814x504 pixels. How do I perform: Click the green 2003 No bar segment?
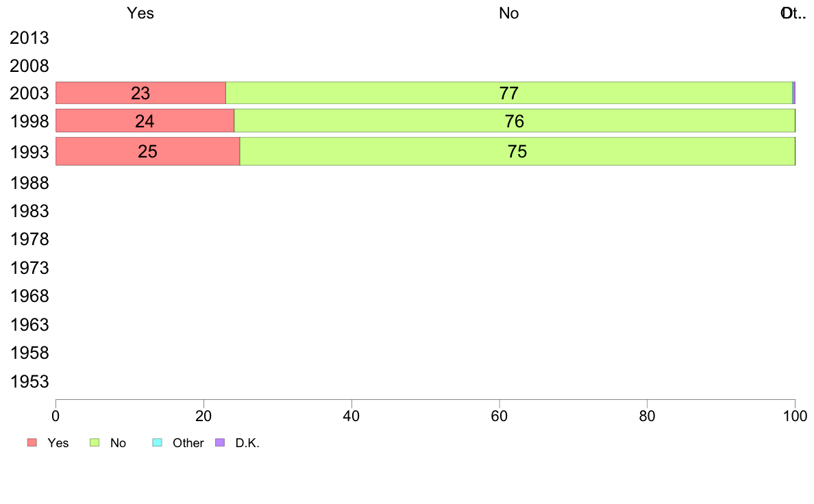pyautogui.click(x=508, y=93)
